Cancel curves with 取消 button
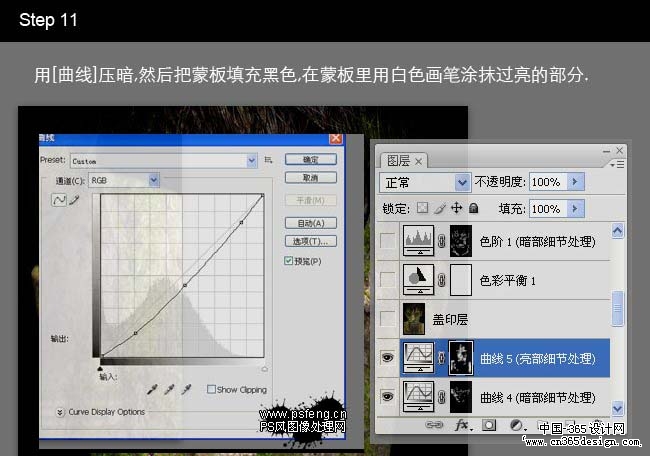Image resolution: width=650 pixels, height=456 pixels. [x=310, y=178]
